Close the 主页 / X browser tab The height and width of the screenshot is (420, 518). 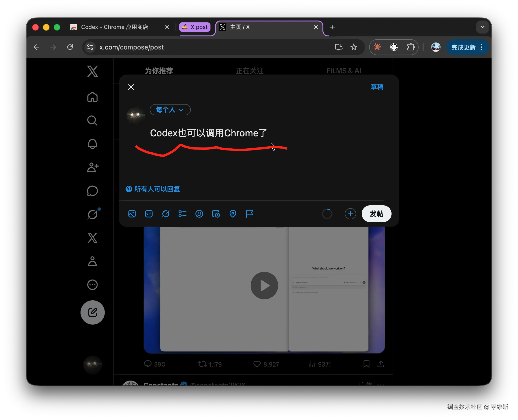[316, 27]
